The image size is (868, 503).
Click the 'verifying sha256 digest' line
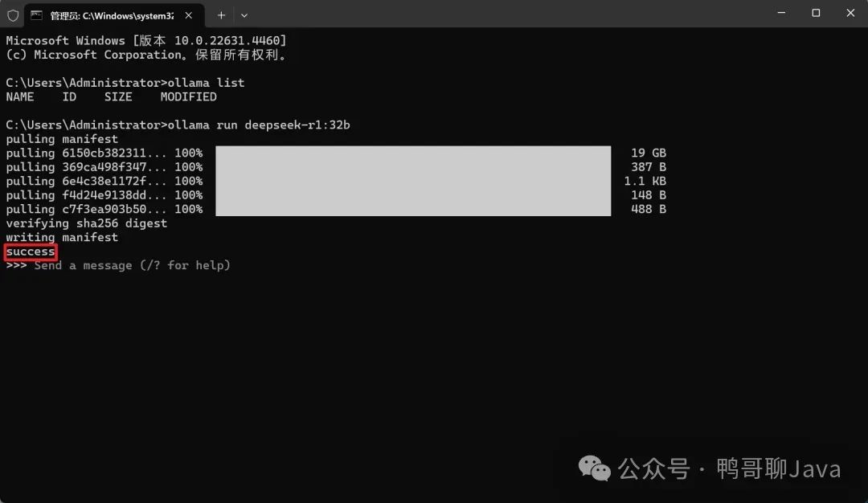coord(86,223)
